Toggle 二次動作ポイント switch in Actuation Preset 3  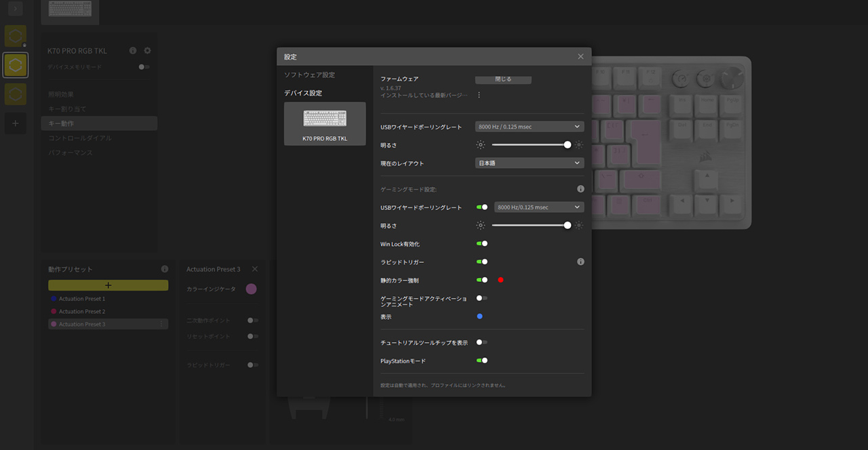click(253, 320)
